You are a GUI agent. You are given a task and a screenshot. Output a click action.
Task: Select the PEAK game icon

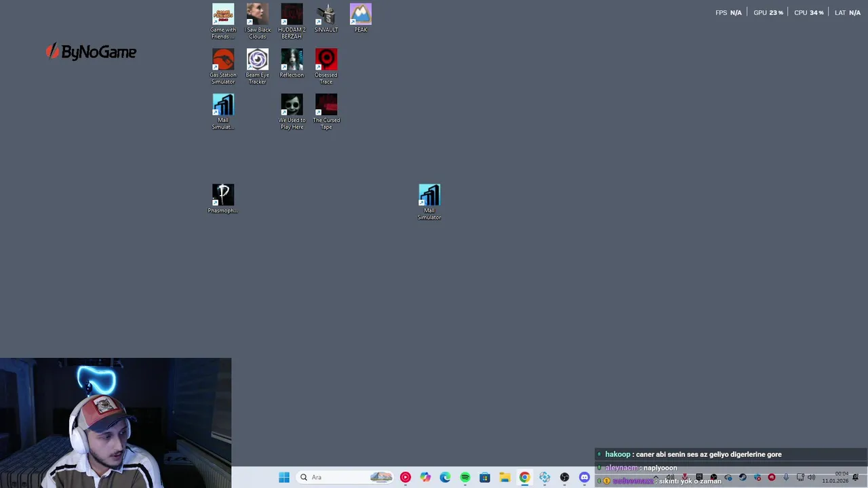[361, 18]
